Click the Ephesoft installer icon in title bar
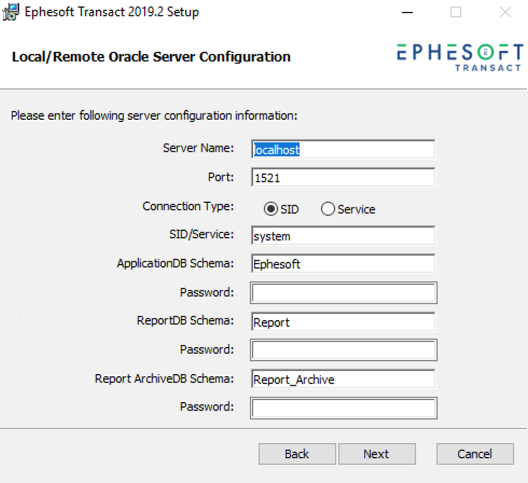The height and width of the screenshot is (483, 528). 11,12
